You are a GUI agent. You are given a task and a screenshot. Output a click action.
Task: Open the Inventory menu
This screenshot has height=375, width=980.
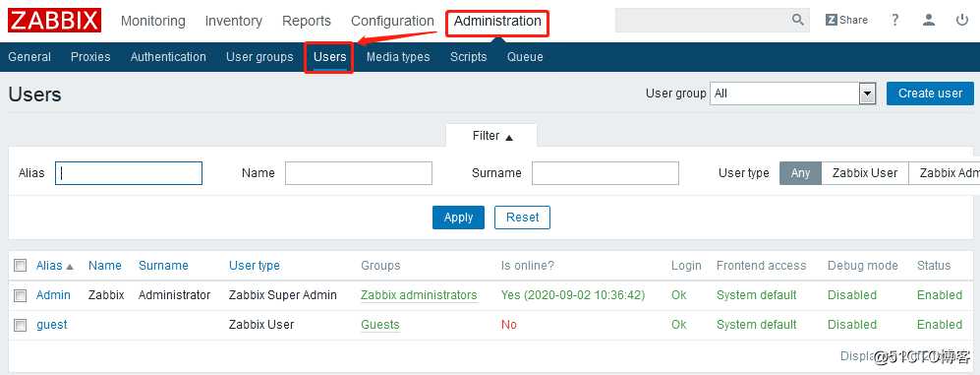(x=233, y=21)
